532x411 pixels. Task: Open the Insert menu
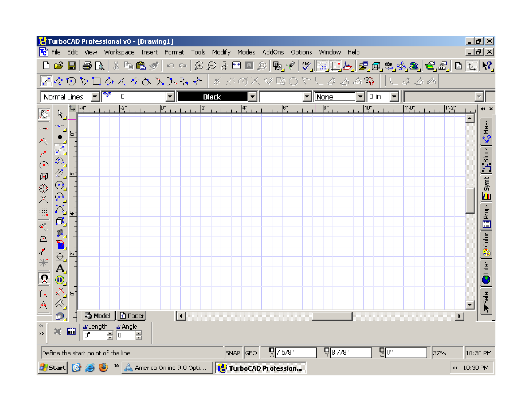(x=149, y=52)
